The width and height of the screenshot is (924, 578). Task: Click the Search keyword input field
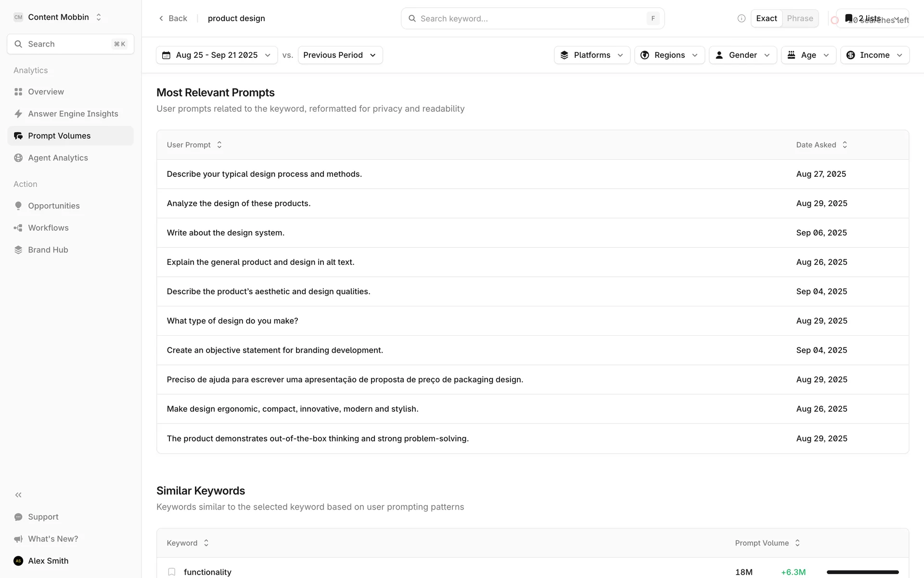tap(529, 18)
